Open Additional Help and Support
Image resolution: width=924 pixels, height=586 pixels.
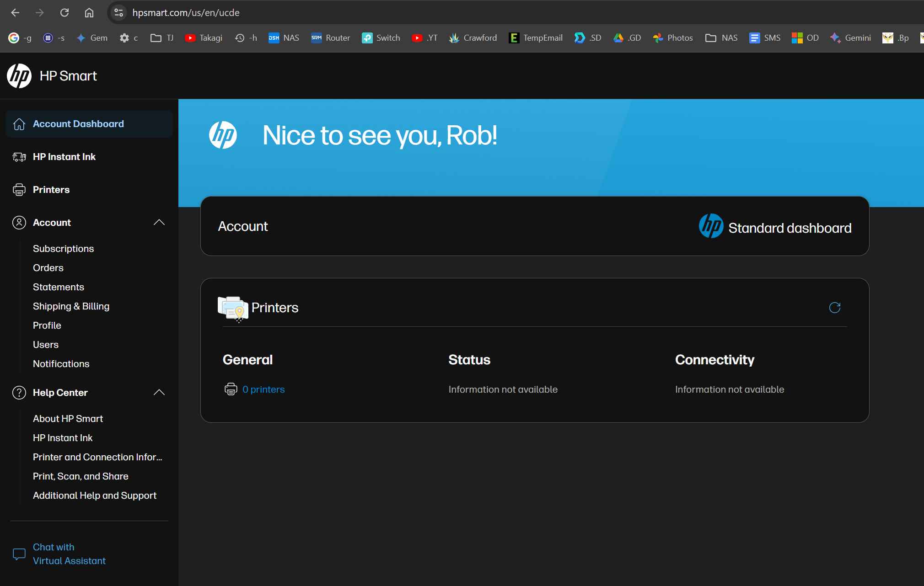click(94, 495)
